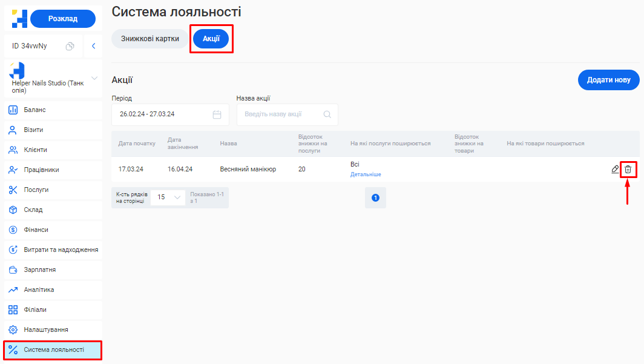
Task: Open the Детальніше link in services column
Action: pyautogui.click(x=366, y=174)
